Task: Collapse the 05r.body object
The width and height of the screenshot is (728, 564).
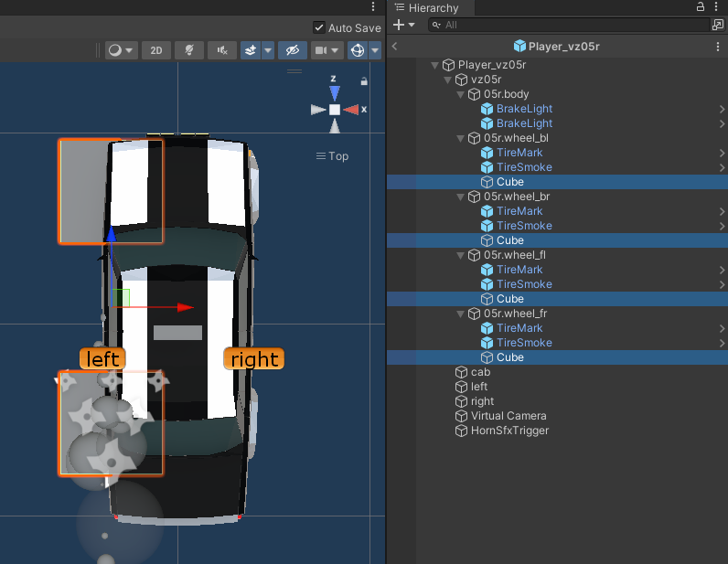Action: coord(461,94)
